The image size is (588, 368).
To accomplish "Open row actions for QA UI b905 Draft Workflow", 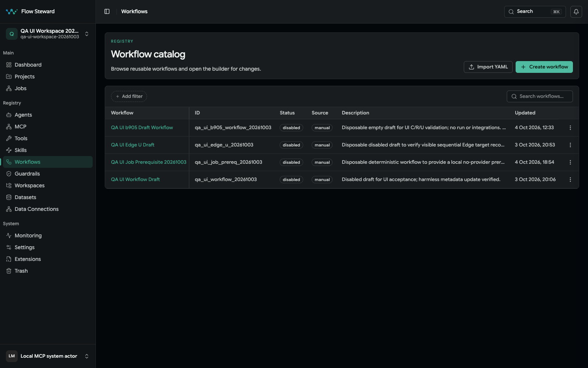I will click(x=570, y=128).
